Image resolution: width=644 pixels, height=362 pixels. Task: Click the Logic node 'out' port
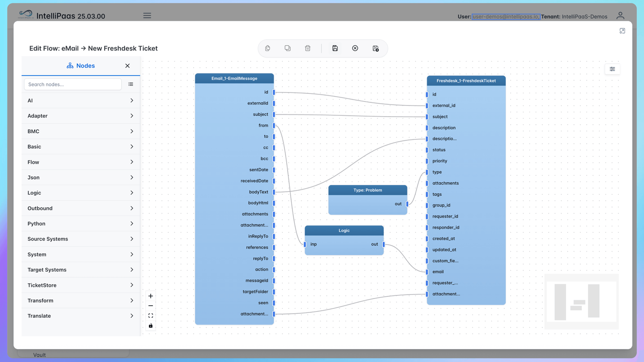384,244
